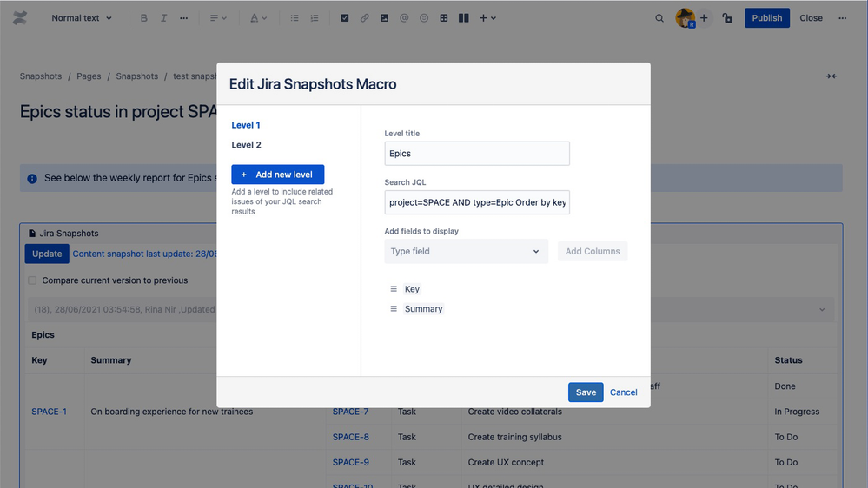Image resolution: width=868 pixels, height=488 pixels.
Task: Open the Confluence home logo
Action: coord(20,18)
